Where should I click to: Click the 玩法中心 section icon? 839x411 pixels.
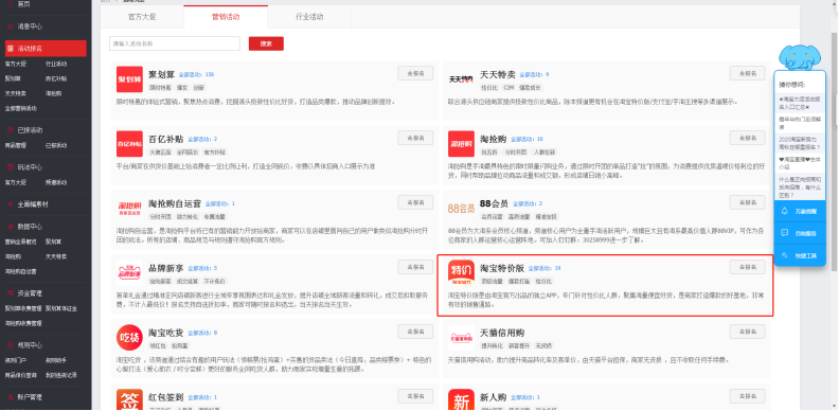(10, 167)
